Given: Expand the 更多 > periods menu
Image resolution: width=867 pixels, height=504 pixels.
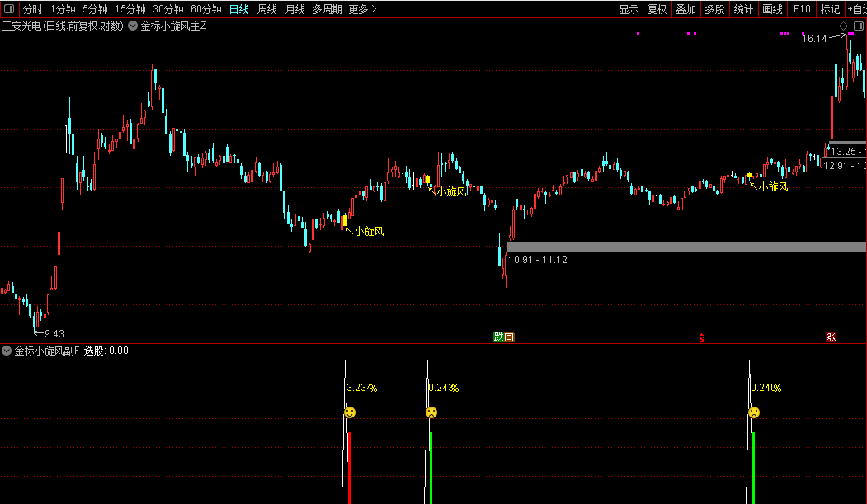Looking at the screenshot, I should [362, 9].
